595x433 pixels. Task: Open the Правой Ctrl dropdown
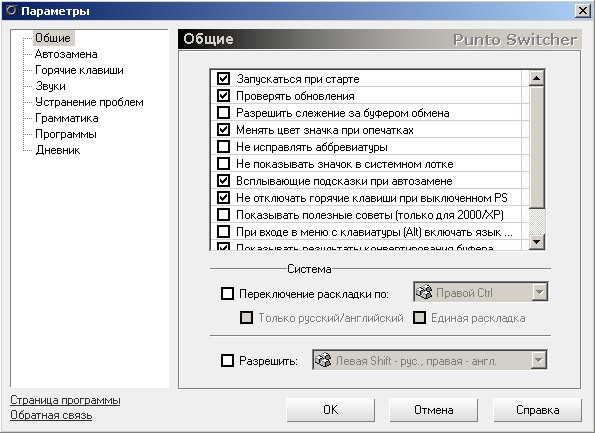tap(540, 292)
